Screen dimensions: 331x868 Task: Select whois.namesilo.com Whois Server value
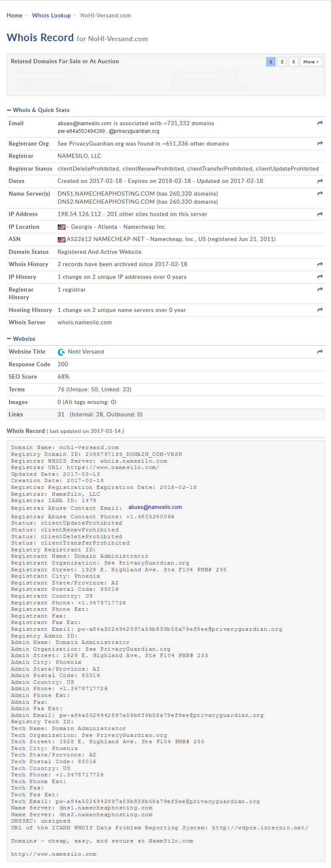point(85,323)
